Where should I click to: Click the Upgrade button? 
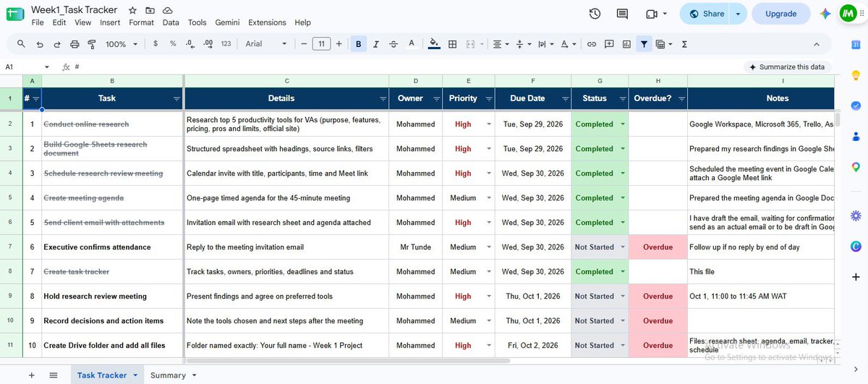[781, 14]
